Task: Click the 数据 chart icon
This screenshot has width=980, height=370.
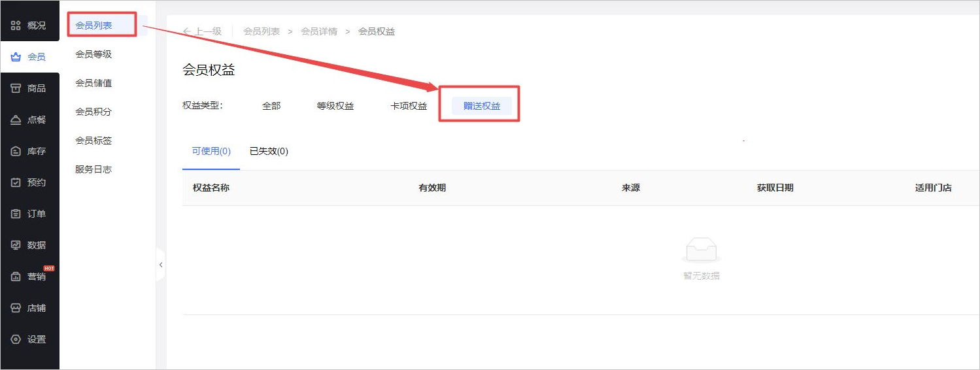Action: point(16,245)
